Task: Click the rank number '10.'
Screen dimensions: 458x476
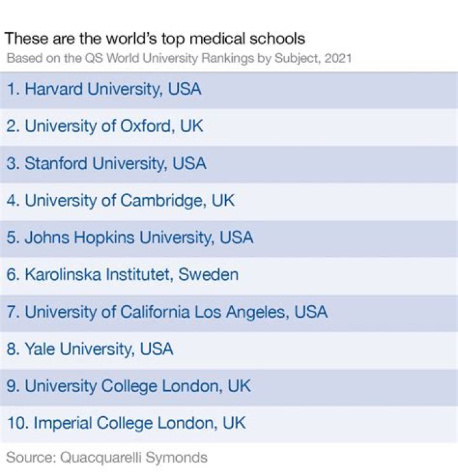Action: tap(17, 423)
